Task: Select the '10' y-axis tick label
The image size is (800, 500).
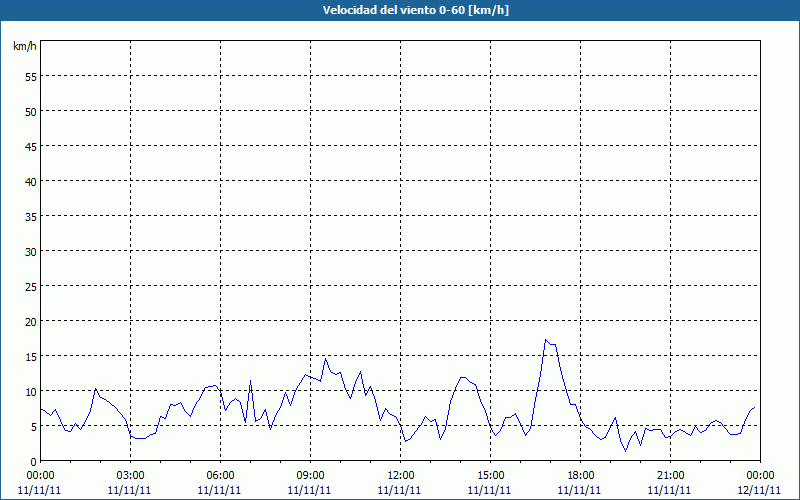Action: (31, 391)
